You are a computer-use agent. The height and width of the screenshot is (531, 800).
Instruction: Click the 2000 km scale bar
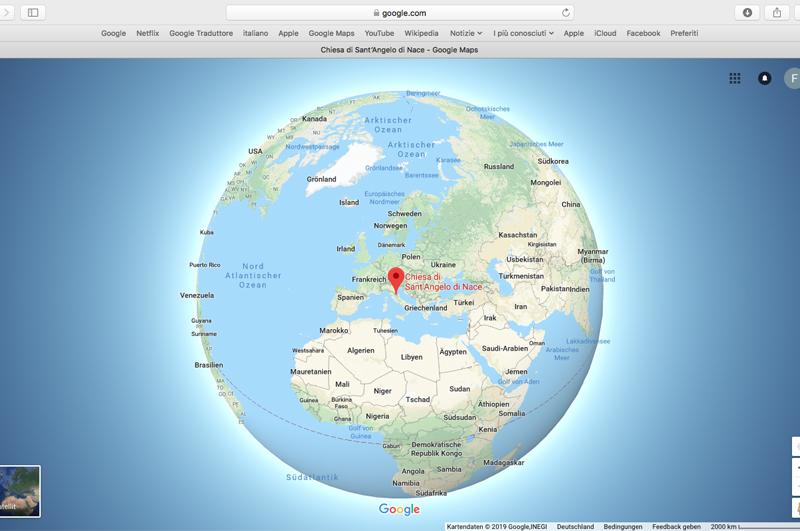coord(755,526)
